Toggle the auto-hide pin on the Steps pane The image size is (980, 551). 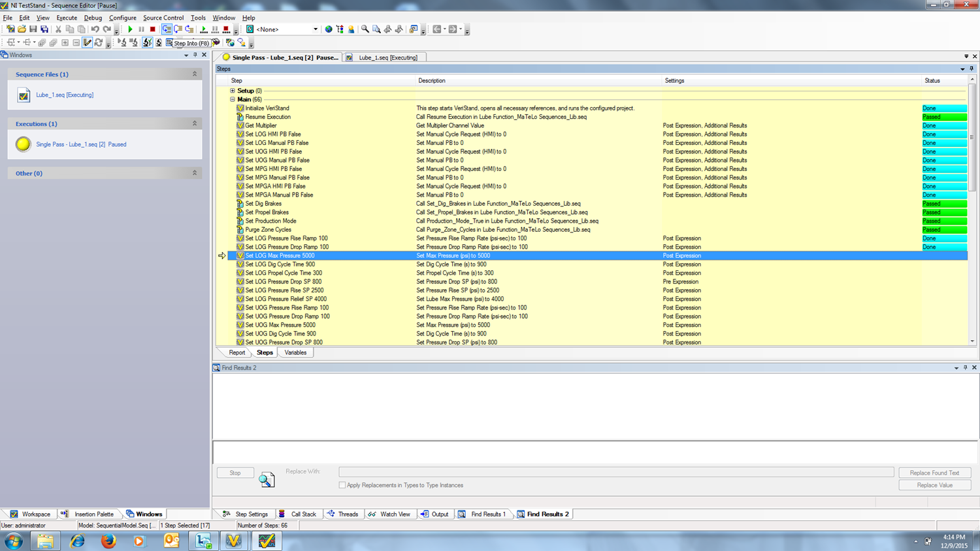pyautogui.click(x=972, y=69)
